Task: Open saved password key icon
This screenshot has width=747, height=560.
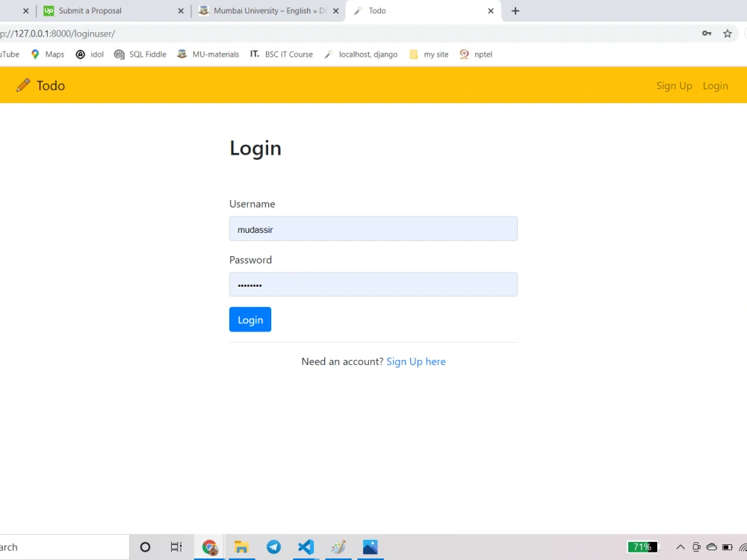Action: click(707, 34)
